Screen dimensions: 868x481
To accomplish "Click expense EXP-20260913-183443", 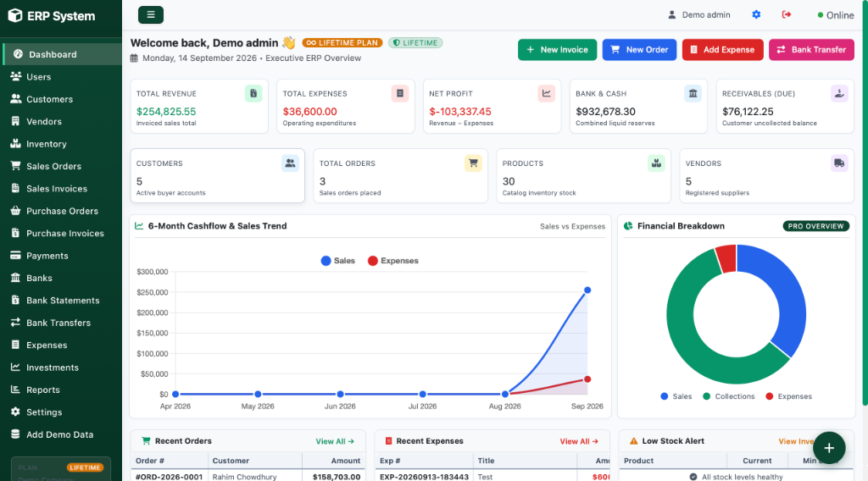I will (x=424, y=477).
